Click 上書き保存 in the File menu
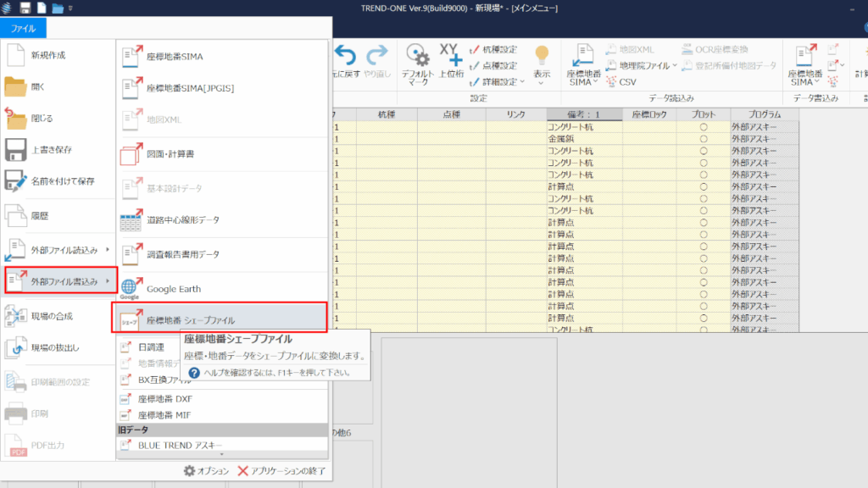The image size is (868, 488). (58, 150)
